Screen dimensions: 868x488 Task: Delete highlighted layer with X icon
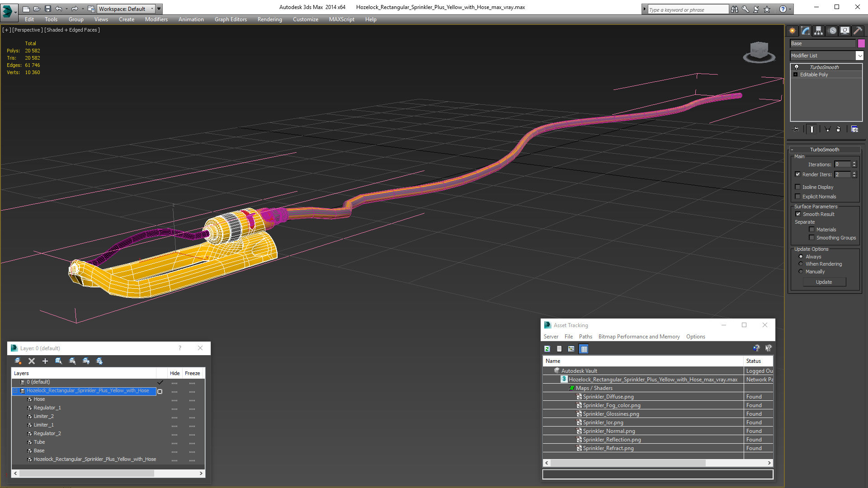coord(32,361)
